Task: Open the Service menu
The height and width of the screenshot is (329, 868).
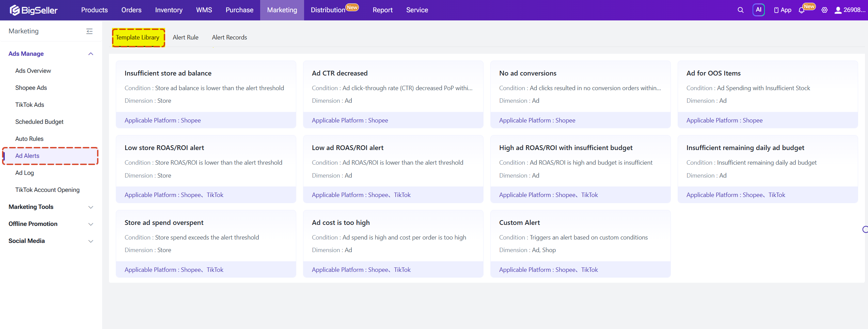Action: point(417,10)
